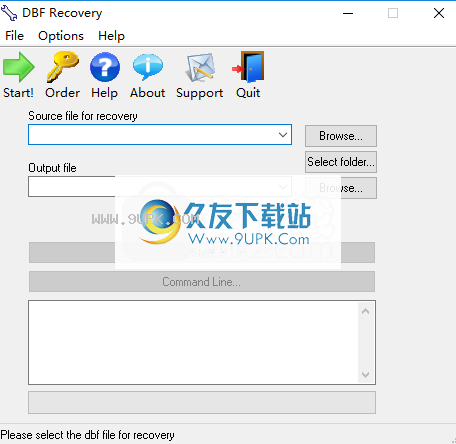Click the Support envelope icon
The width and height of the screenshot is (456, 444).
click(x=200, y=68)
